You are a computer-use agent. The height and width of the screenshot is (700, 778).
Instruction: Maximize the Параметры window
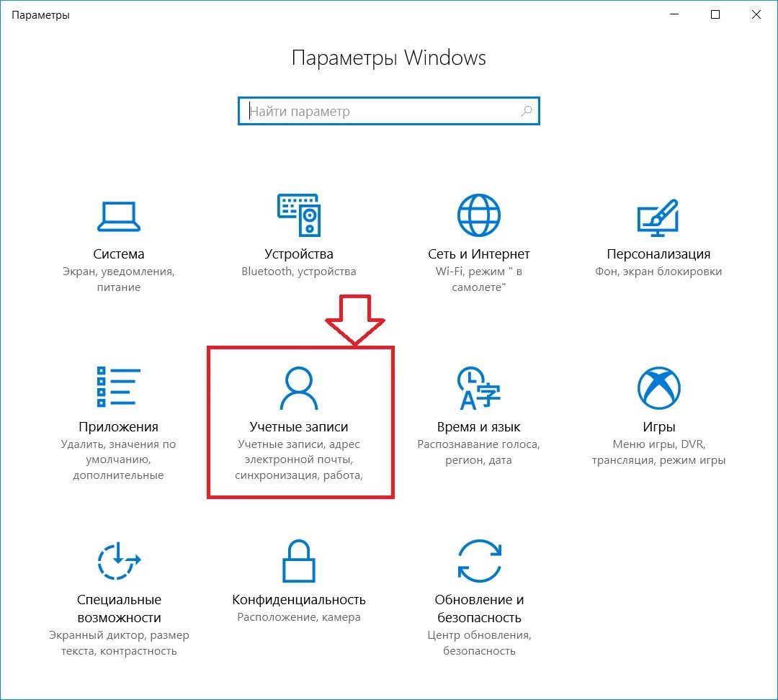coord(715,14)
